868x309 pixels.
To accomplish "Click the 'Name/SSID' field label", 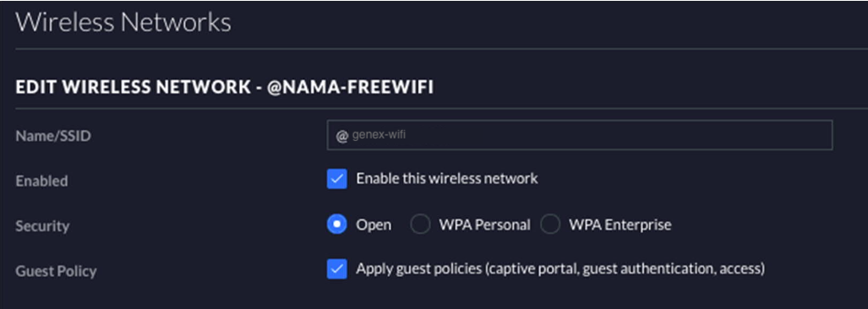I will 53,136.
